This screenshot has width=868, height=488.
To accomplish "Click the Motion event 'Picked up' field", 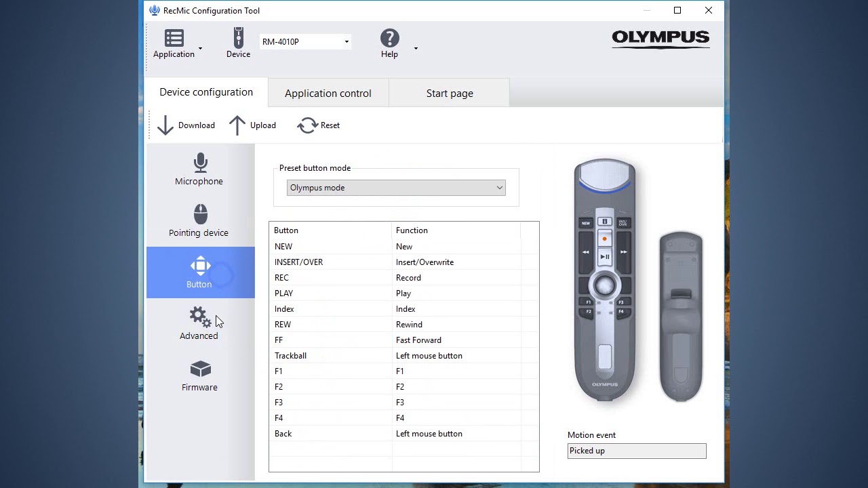I will pos(637,451).
